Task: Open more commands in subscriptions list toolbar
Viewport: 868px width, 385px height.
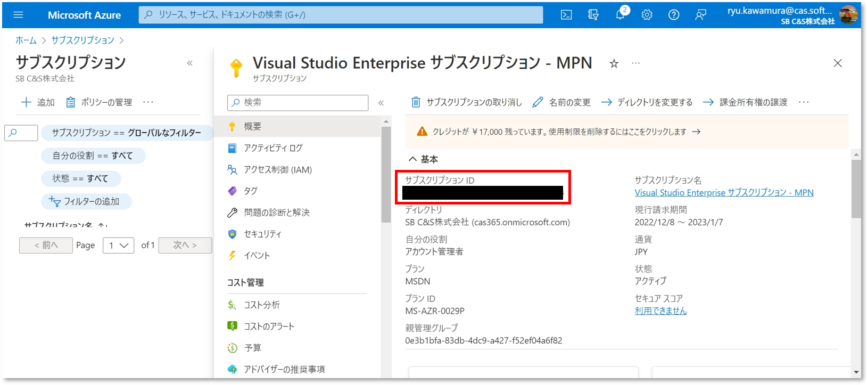Action: click(148, 102)
